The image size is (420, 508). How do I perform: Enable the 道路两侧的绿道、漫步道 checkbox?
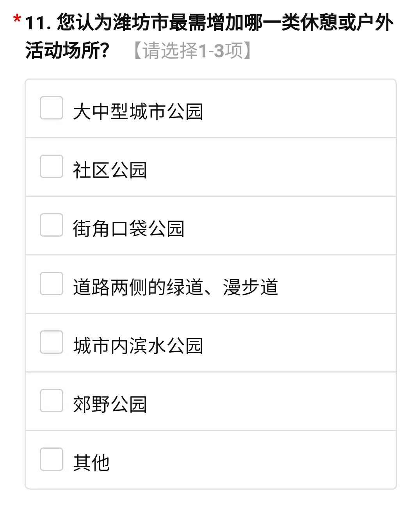tap(52, 283)
